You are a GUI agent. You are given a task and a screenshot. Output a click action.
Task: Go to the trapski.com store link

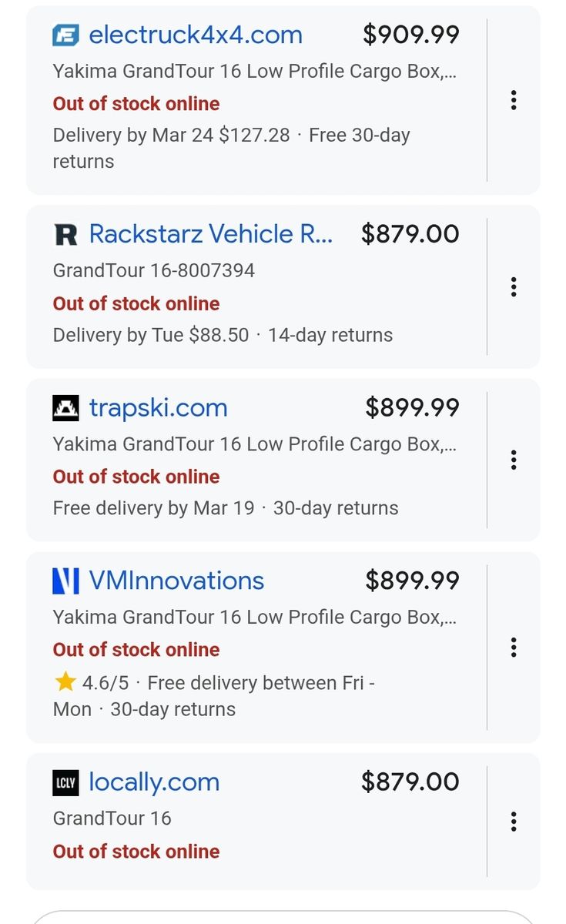tap(158, 407)
